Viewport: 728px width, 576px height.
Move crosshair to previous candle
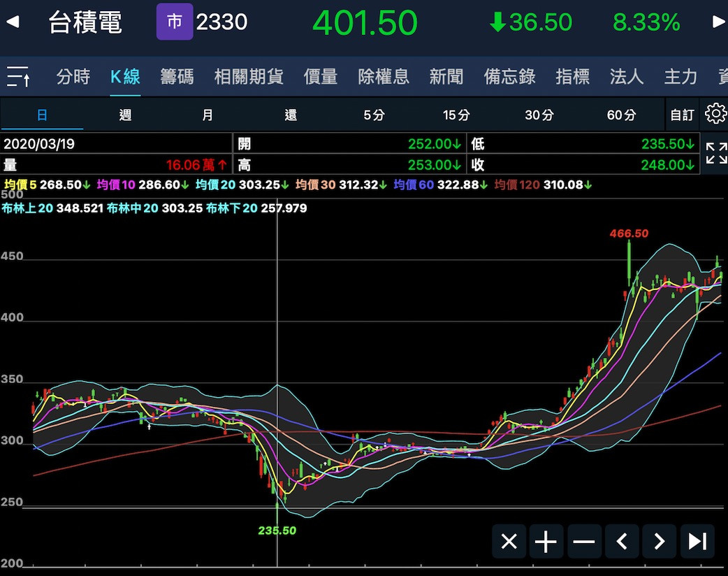click(x=622, y=541)
